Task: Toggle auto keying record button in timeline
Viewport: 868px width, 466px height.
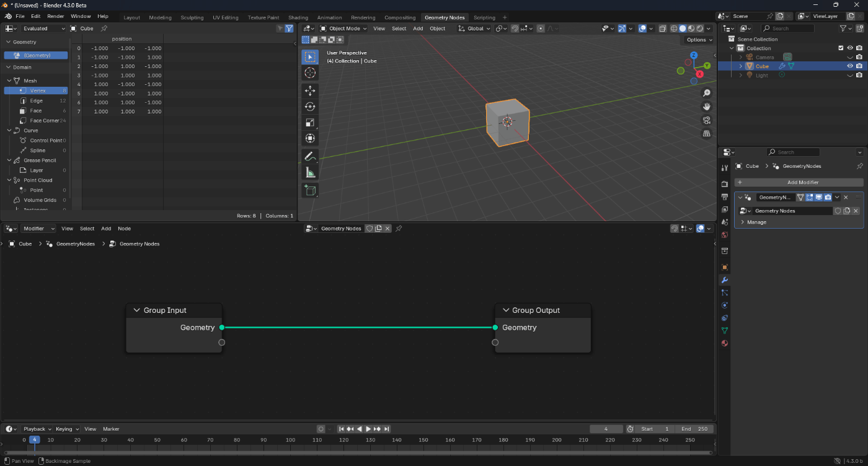Action: coord(321,429)
